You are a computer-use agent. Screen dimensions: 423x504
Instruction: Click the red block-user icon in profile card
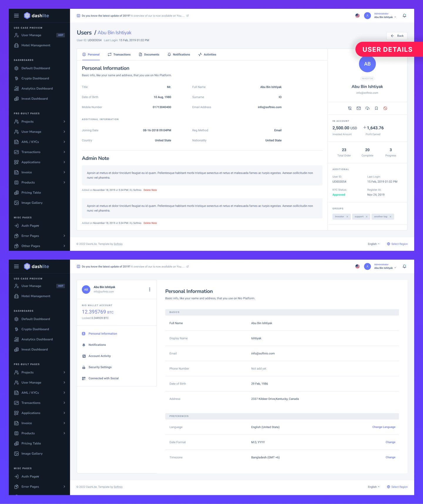[x=385, y=108]
